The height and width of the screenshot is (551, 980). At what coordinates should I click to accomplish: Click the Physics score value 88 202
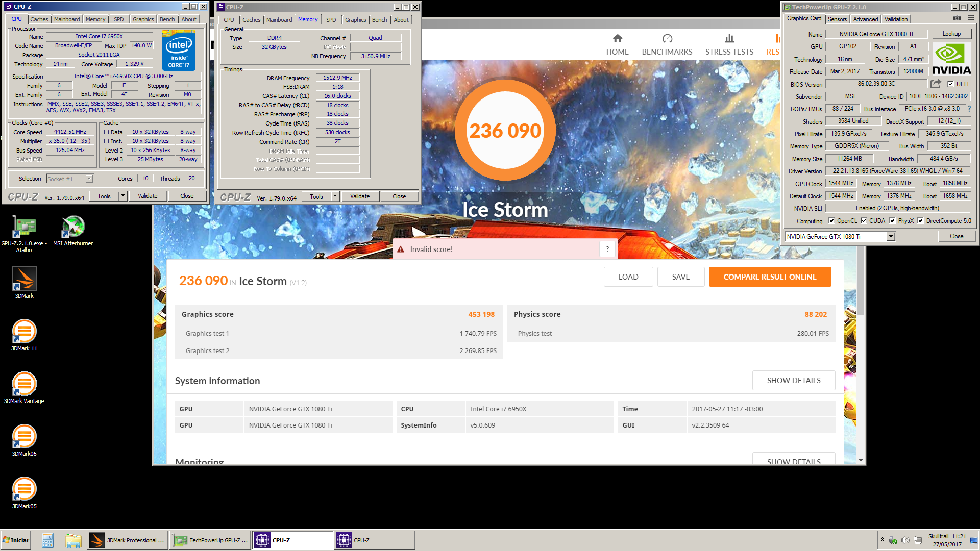816,314
